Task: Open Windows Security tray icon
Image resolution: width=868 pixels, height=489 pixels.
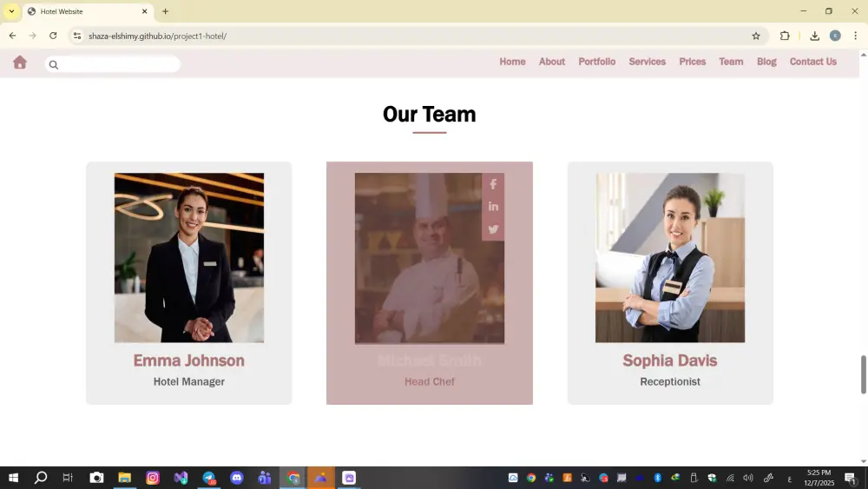Action: (x=712, y=478)
